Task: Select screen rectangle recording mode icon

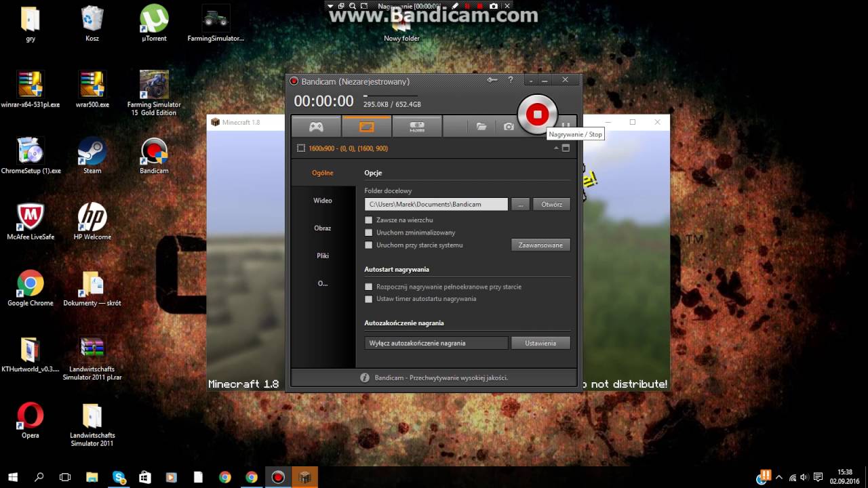Action: point(366,126)
